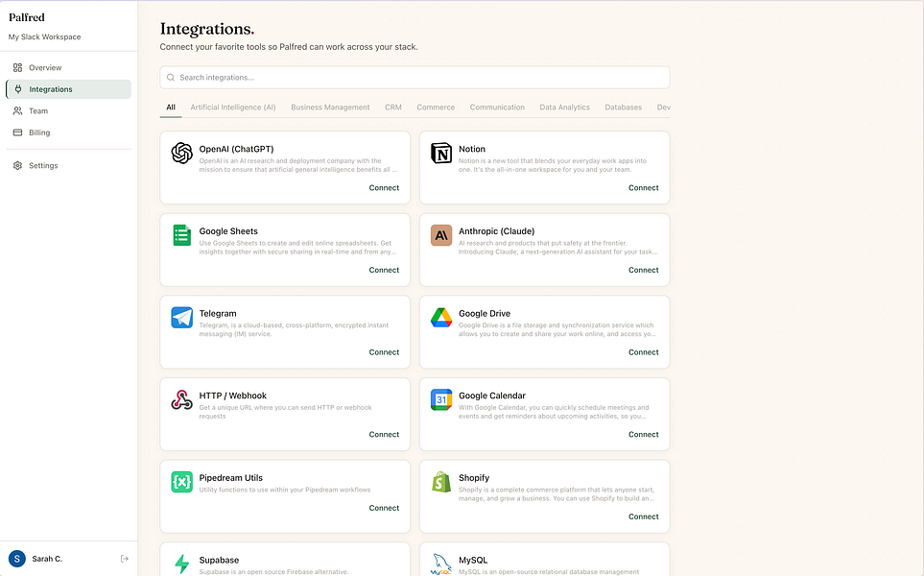Connect the Google Drive integration
The height and width of the screenshot is (576, 924).
(x=644, y=352)
